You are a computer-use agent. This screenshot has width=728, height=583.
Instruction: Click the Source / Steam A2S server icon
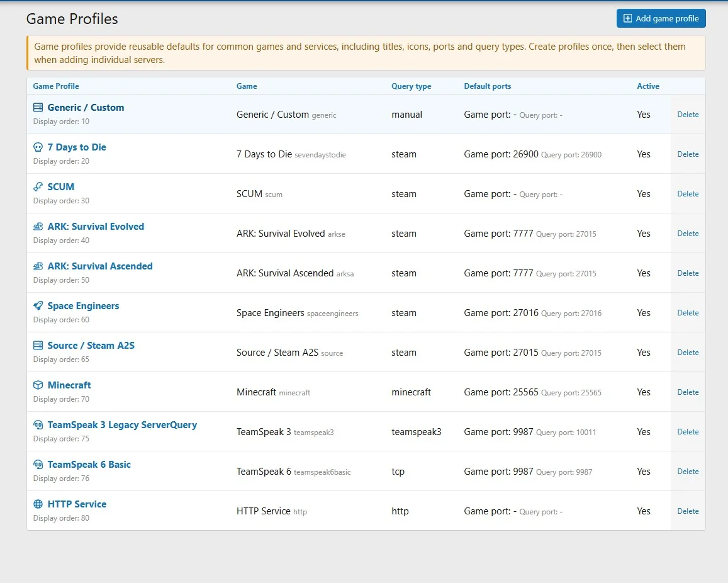(38, 346)
